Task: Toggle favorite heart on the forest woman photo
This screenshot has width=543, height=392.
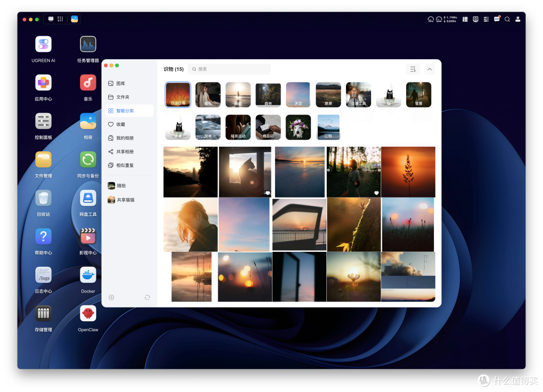Action: 377,193
